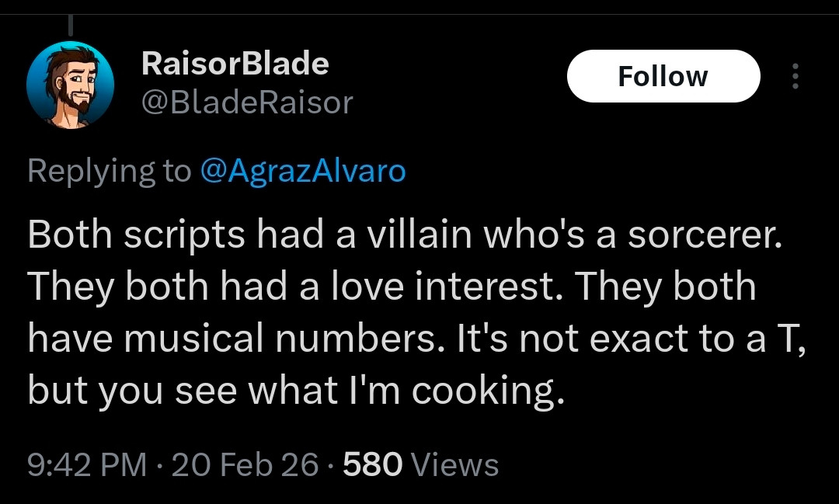Click the "what I'm cooking" tweet line
839x504 pixels.
[294, 391]
